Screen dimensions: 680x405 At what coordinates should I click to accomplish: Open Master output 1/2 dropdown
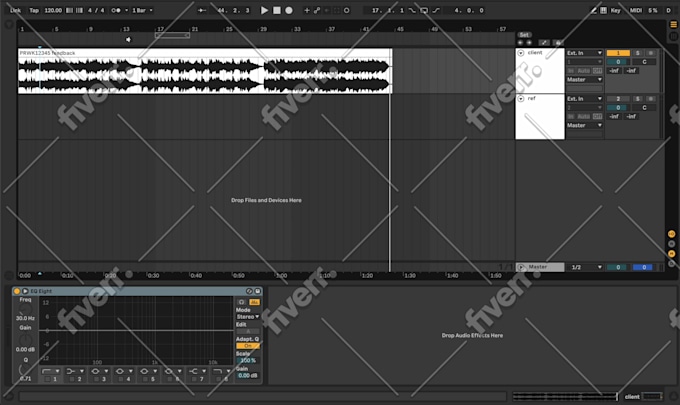click(586, 267)
